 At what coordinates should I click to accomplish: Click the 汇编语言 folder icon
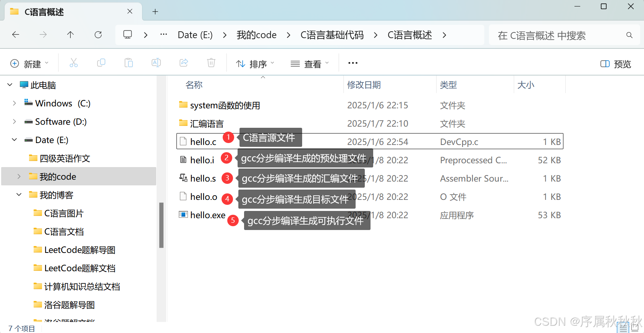pyautogui.click(x=183, y=123)
